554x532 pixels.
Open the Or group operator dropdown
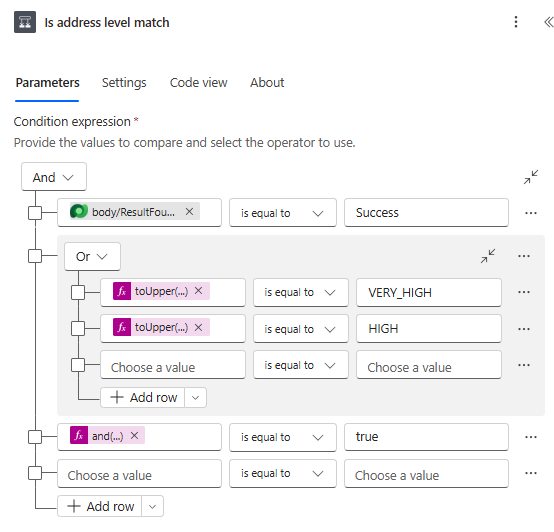(x=92, y=256)
